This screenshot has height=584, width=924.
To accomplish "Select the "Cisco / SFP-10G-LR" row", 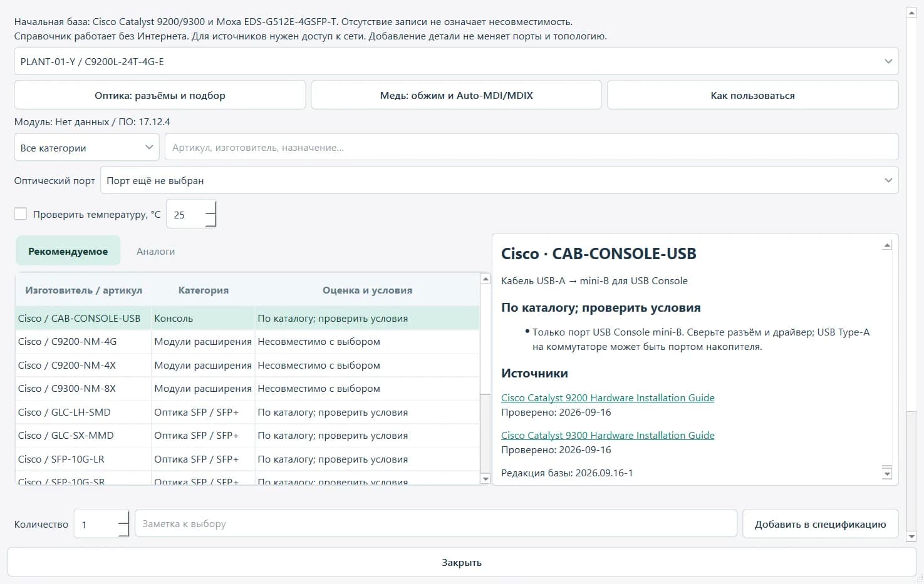I will 247,459.
